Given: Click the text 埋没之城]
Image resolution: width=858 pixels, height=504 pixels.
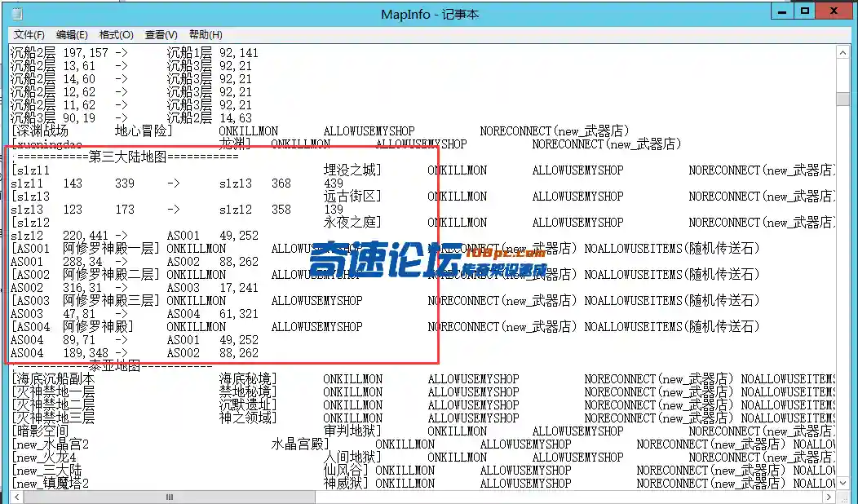Looking at the screenshot, I should coord(352,170).
